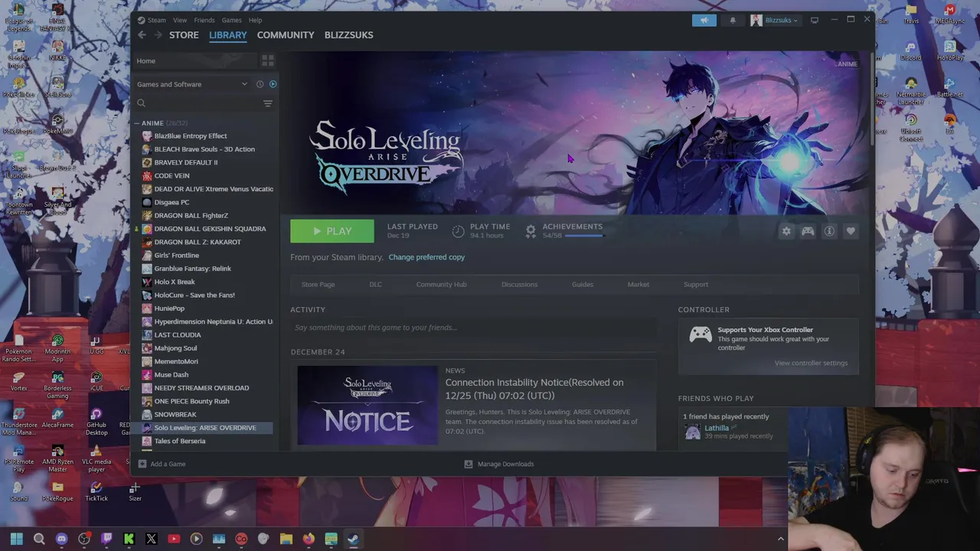This screenshot has width=980, height=551.
Task: Toggle sort by recent activity clock icon
Action: [260, 84]
